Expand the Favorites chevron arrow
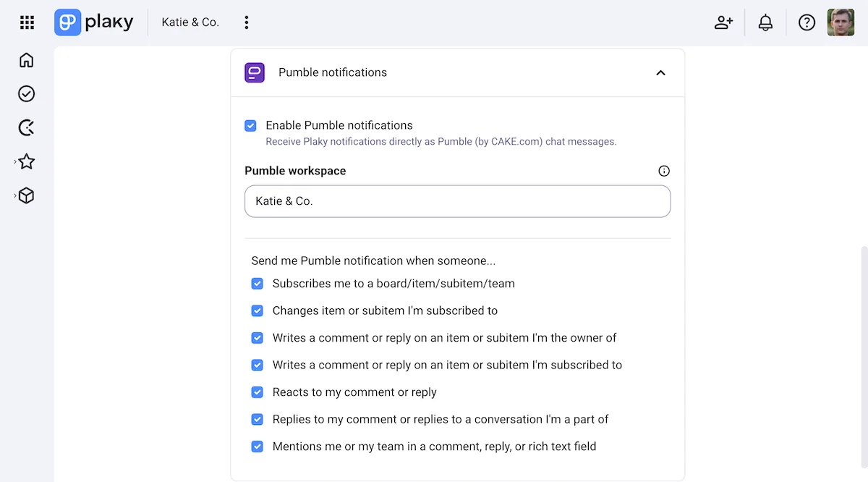The image size is (868, 482). [x=14, y=162]
